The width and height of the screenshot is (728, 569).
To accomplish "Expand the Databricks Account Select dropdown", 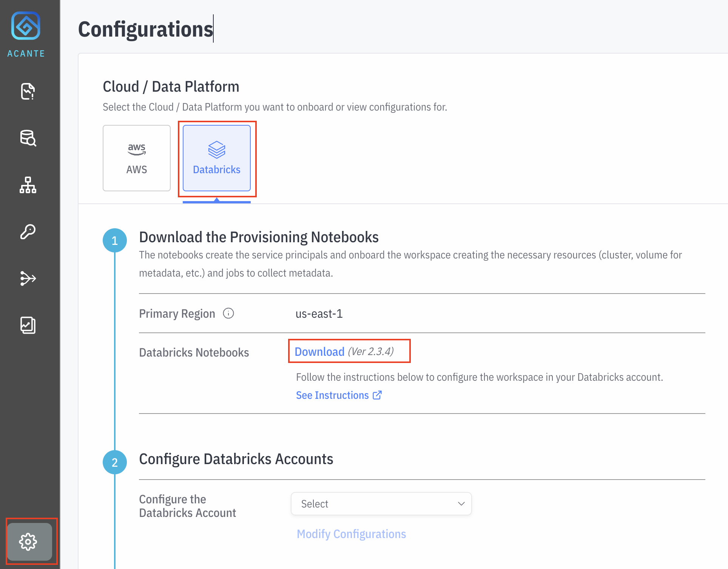I will pyautogui.click(x=381, y=504).
